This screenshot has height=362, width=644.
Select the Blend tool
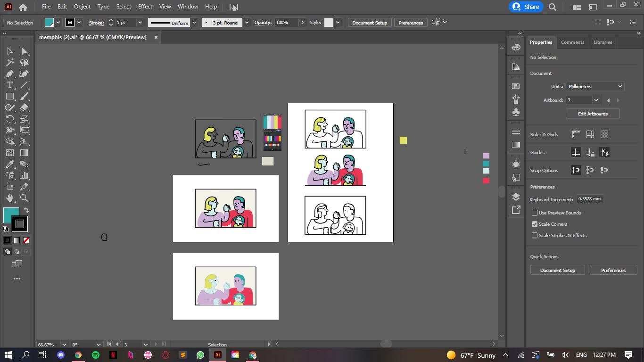pyautogui.click(x=24, y=164)
